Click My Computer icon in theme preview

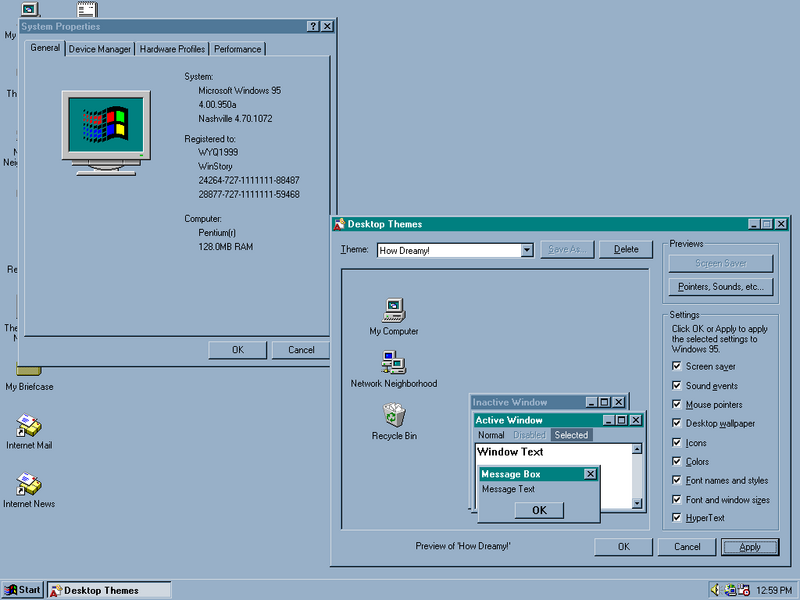pyautogui.click(x=394, y=310)
